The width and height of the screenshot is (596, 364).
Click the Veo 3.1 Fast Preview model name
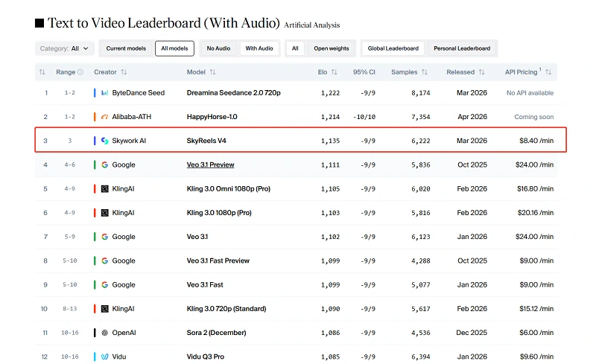pos(218,261)
